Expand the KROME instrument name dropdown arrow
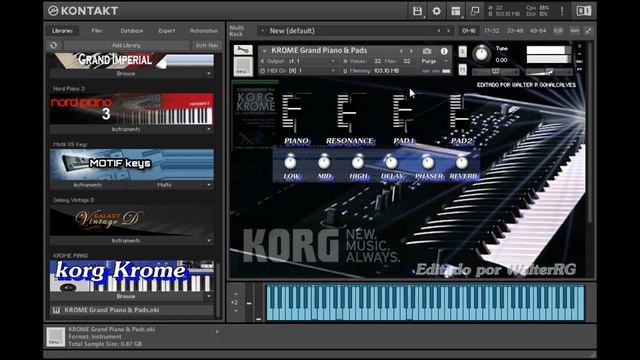This screenshot has width=640, height=360. (x=264, y=51)
